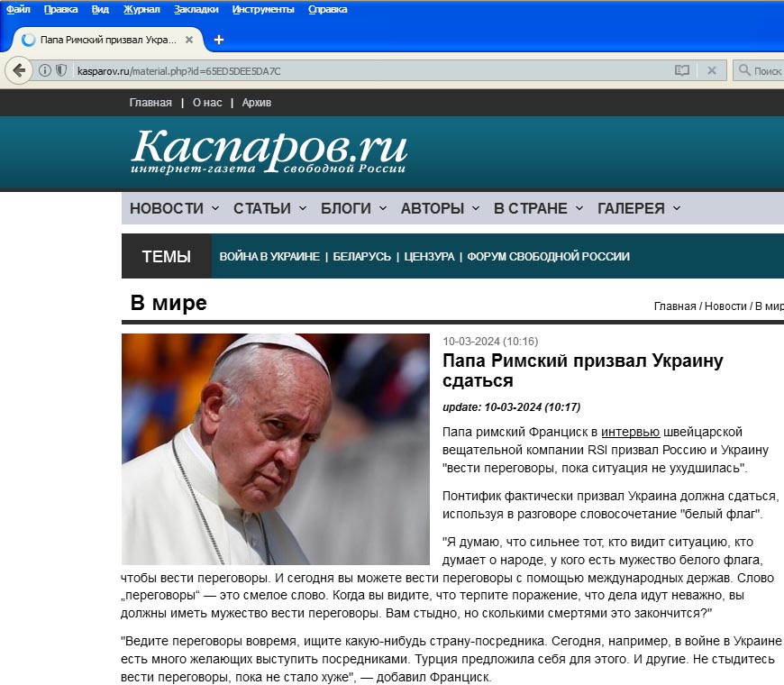This screenshot has width=784, height=685.
Task: Open a new tab with plus button
Action: pos(218,40)
